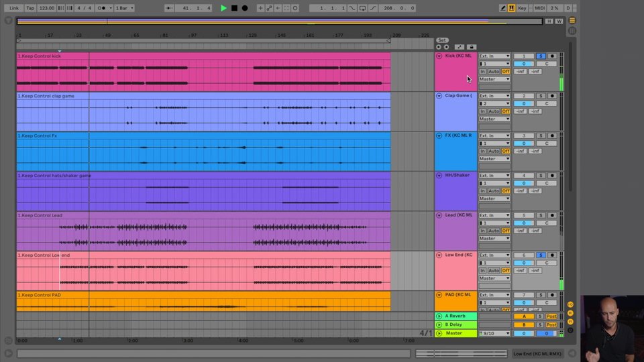
Task: Click the Session Record circle icon
Action: click(x=295, y=8)
